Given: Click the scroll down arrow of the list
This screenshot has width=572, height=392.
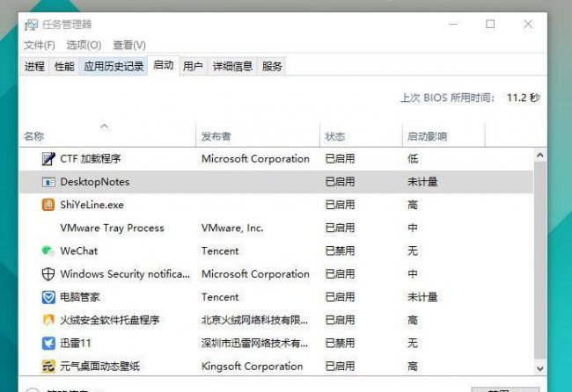Looking at the screenshot, I should coord(540,368).
